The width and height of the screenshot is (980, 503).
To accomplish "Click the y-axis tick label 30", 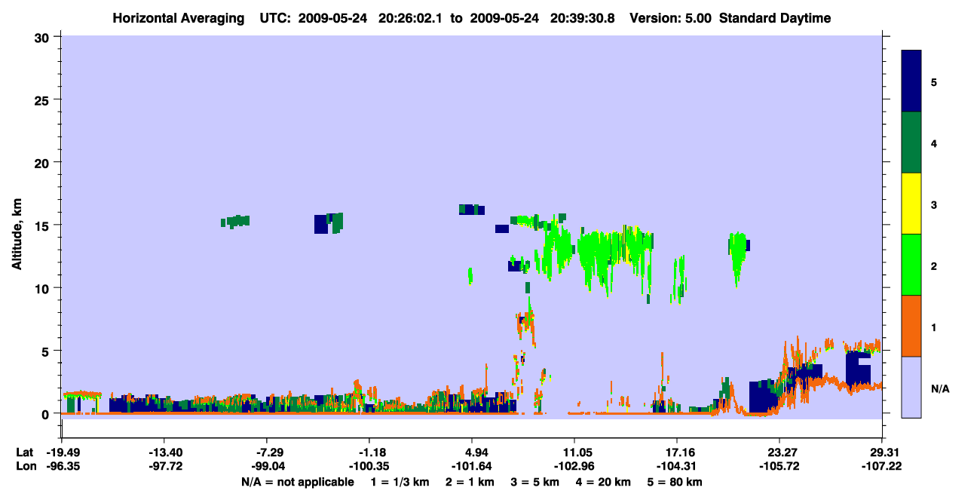I will pyautogui.click(x=44, y=37).
